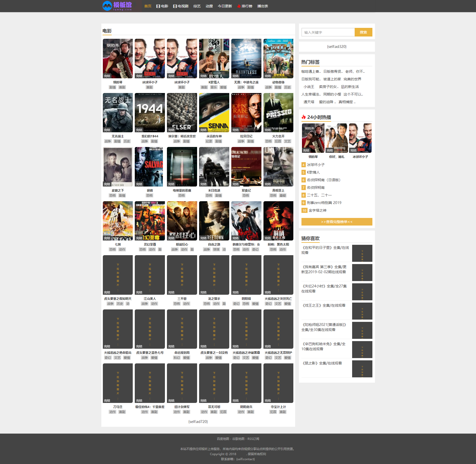Click the 命运规划局 movie title link
Viewport: 476px width, 464px height.
point(182,353)
